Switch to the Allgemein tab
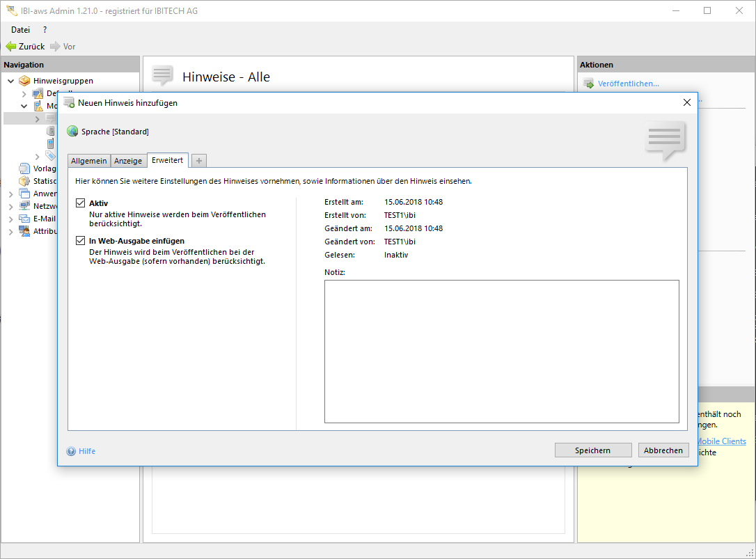The image size is (756, 559). coord(89,161)
